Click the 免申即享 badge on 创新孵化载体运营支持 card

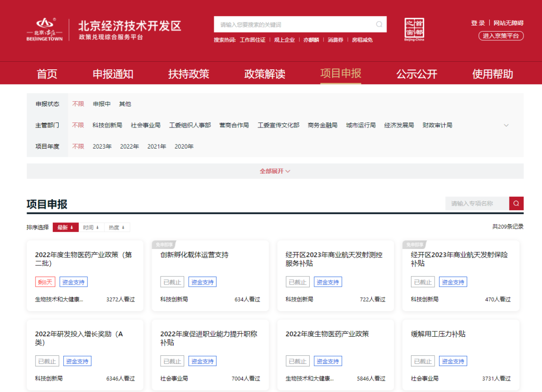164,244
